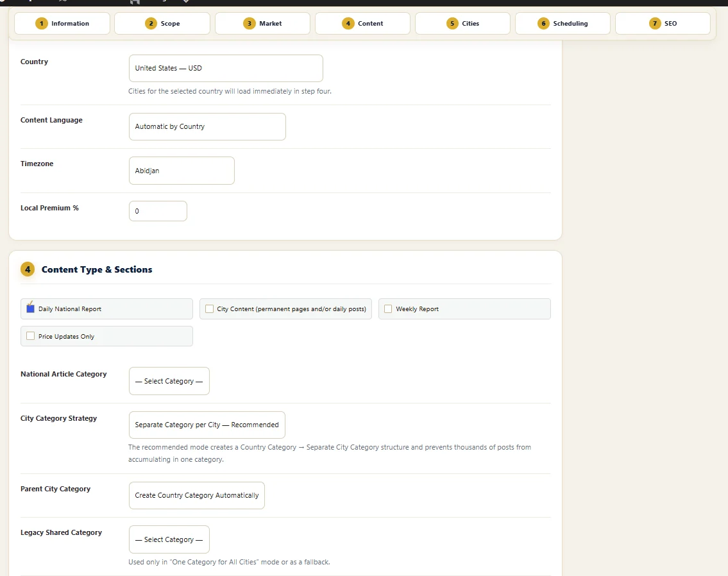Click the number 7 badge on SEO tab
The height and width of the screenshot is (576, 728).
pos(655,23)
